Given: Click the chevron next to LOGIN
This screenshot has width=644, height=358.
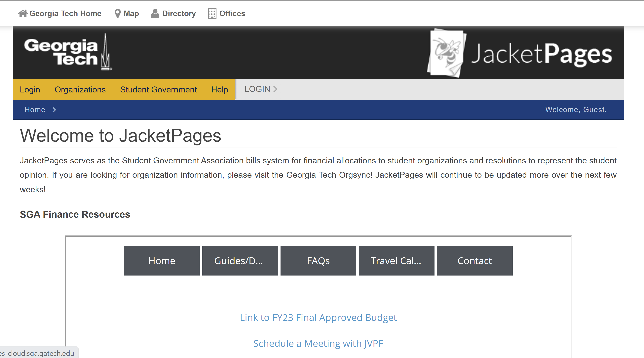Looking at the screenshot, I should point(275,89).
